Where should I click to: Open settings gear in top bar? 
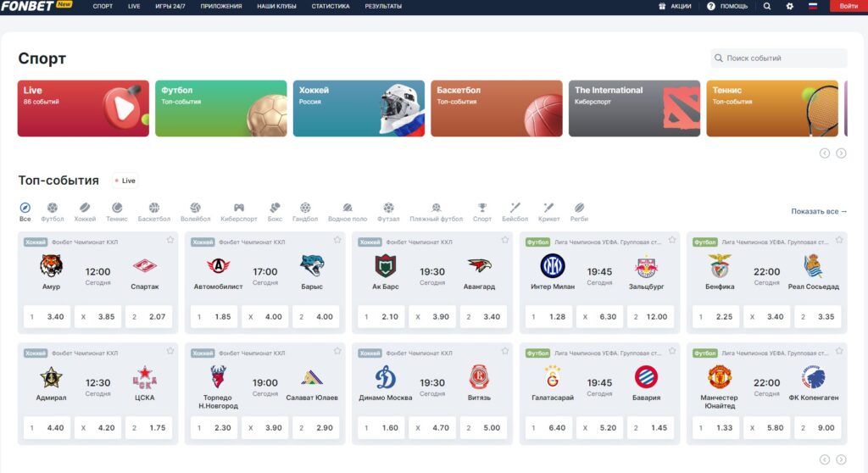pyautogui.click(x=790, y=6)
